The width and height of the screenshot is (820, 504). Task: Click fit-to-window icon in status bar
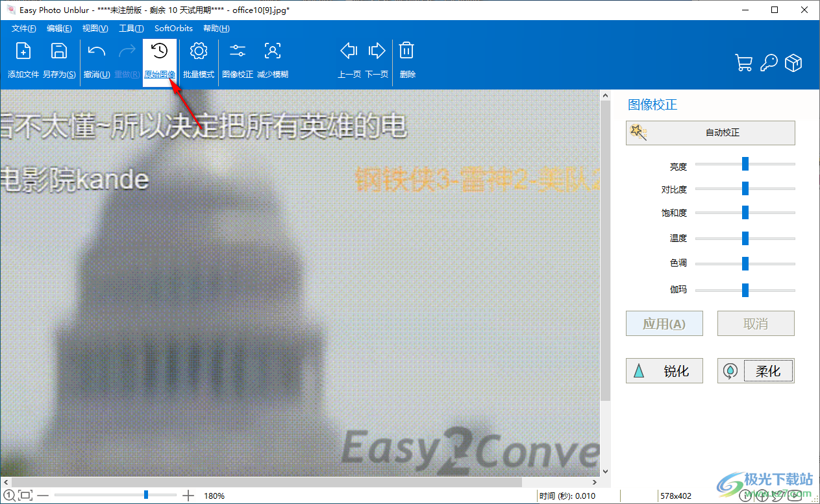coord(25,496)
